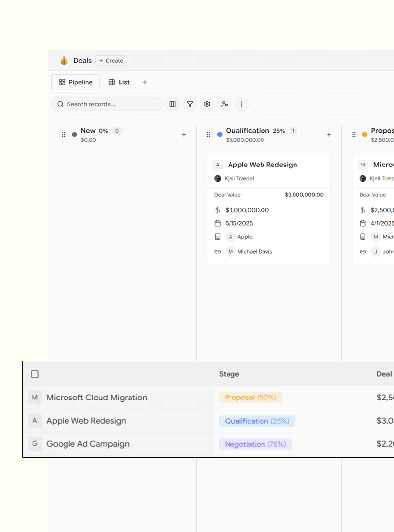Open Michael Davis contact on Apple card

254,252
